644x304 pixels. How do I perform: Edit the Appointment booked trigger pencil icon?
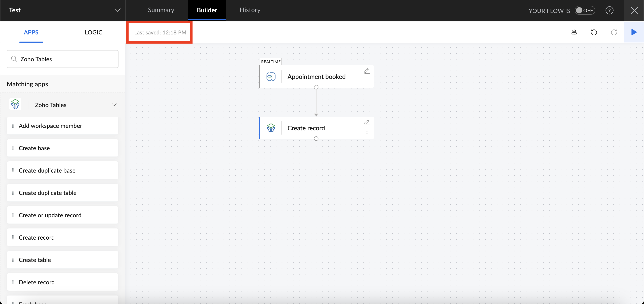[x=367, y=71]
